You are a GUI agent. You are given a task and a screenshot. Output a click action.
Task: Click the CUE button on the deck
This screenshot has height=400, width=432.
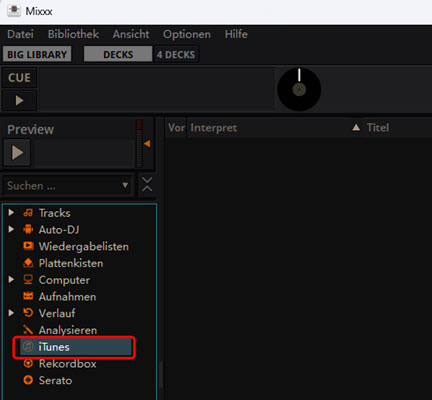(x=19, y=78)
